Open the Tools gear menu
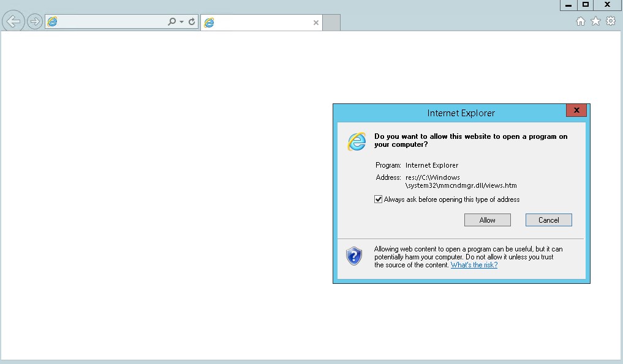 [611, 21]
